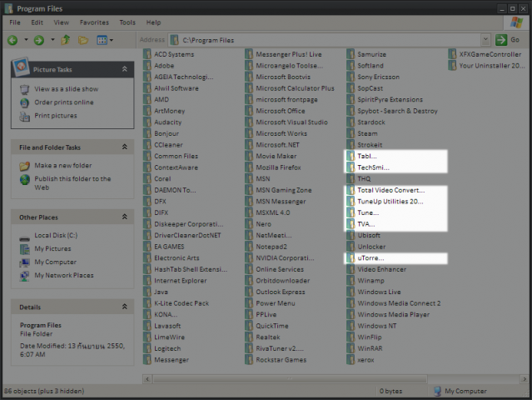
Task: Select the K-Lite Codec Pack folder name
Action: pos(181,303)
